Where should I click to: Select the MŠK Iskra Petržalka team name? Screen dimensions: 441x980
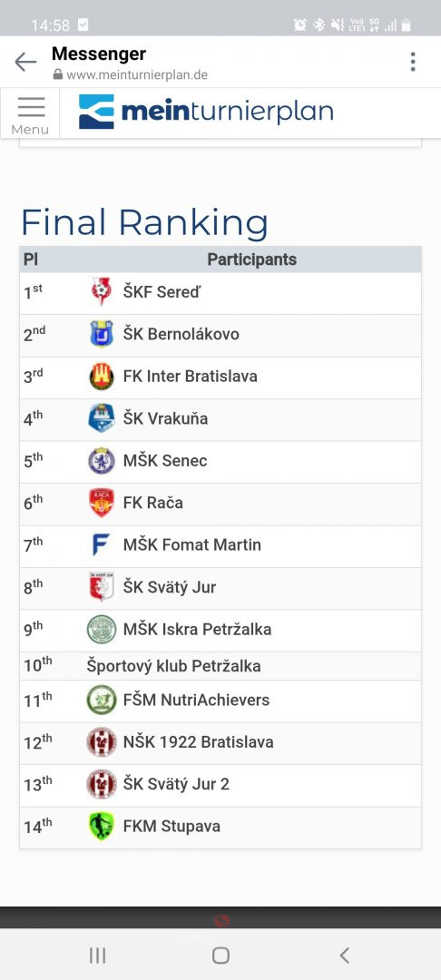click(x=198, y=630)
